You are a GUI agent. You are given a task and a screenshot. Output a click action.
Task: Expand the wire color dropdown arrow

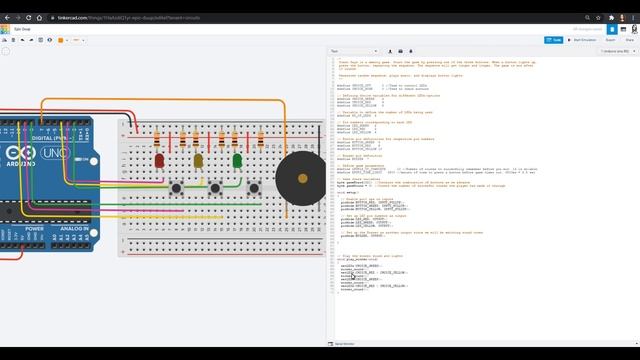click(x=67, y=40)
